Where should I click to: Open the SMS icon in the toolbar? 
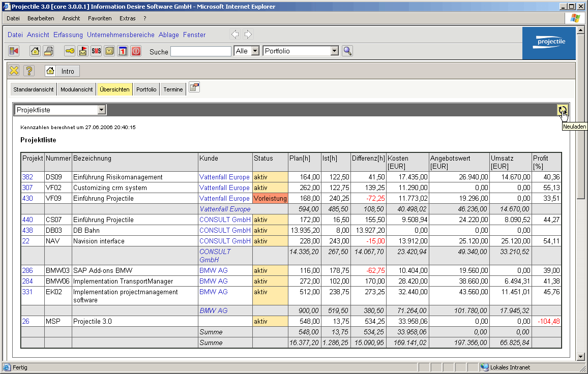96,51
